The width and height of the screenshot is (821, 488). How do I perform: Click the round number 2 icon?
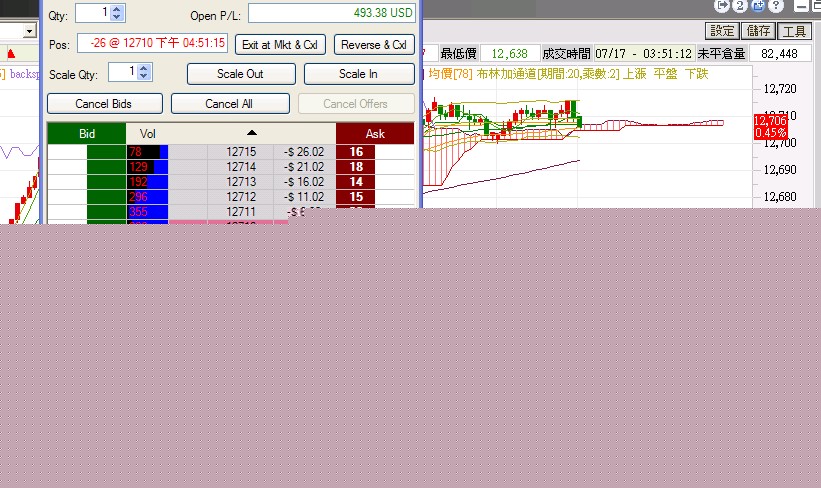(739, 6)
